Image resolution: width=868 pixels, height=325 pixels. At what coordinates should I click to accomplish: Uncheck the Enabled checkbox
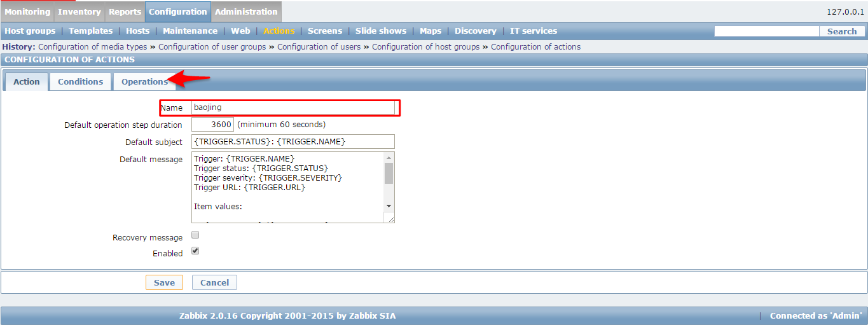(195, 251)
